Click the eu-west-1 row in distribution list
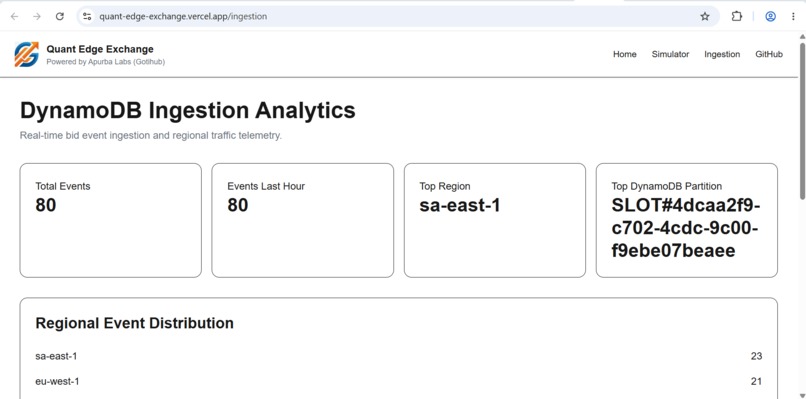Viewport: 806px width, 399px height. tap(398, 382)
